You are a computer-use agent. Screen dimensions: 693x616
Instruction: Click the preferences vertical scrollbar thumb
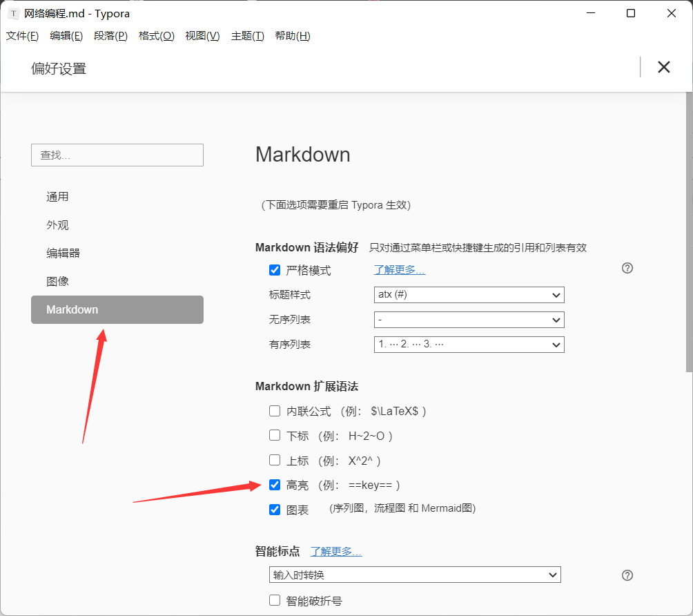click(689, 232)
